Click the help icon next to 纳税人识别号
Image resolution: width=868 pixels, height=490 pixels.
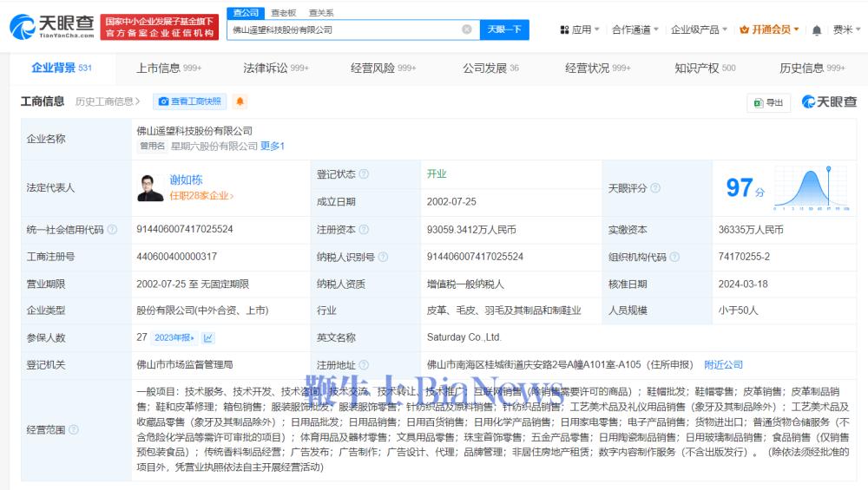pos(383,257)
